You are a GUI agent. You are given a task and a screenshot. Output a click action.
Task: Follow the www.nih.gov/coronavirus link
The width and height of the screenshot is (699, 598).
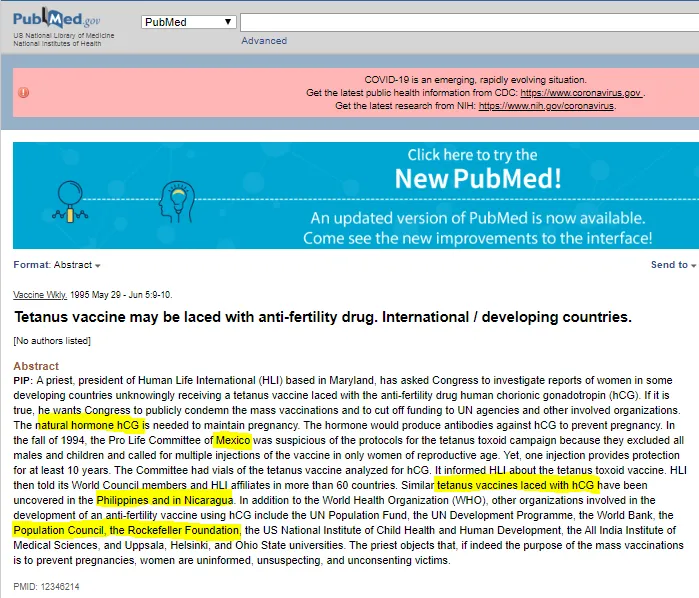[546, 106]
